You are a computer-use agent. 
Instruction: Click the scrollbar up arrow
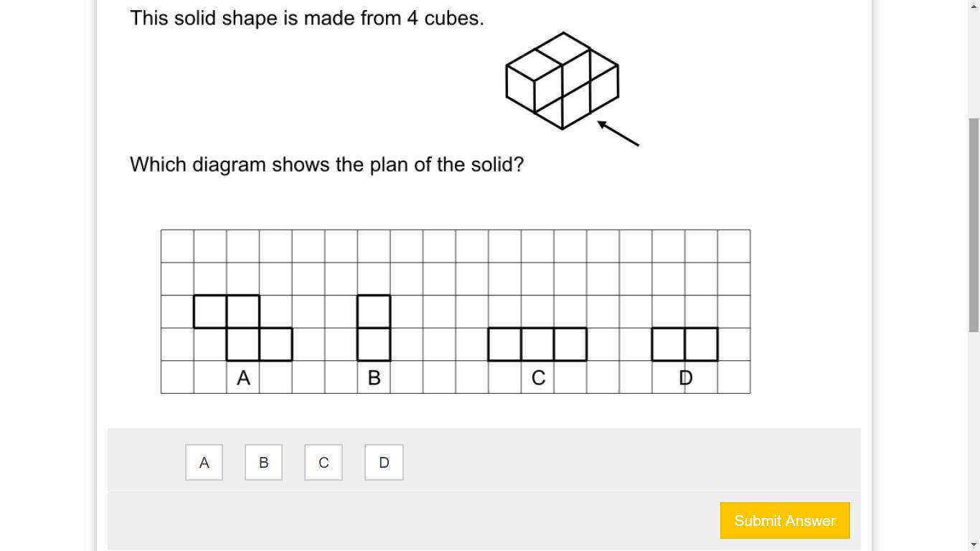coord(974,6)
